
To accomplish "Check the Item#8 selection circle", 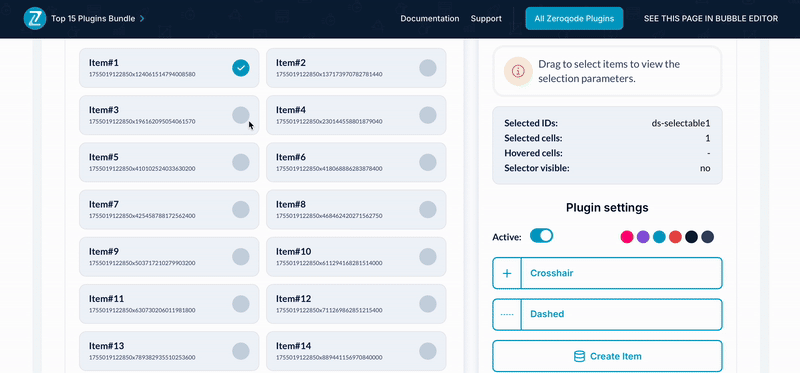I will 428,209.
